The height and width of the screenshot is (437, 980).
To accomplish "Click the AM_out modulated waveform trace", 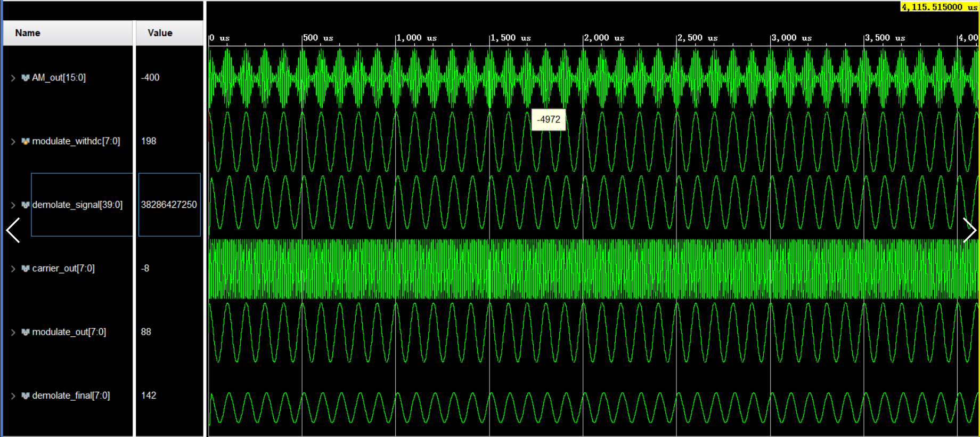I will 593,78.
